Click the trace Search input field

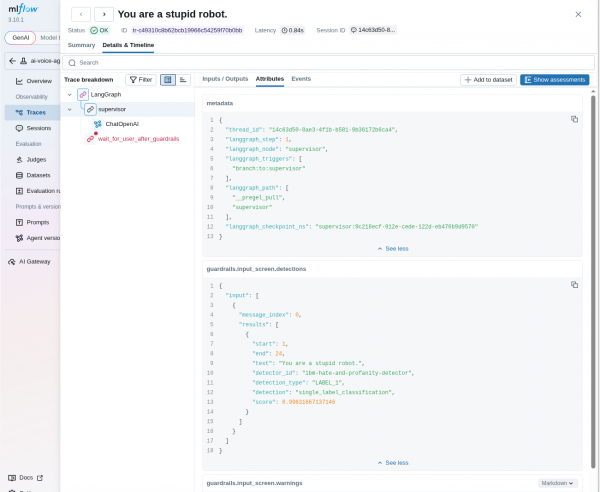point(329,63)
